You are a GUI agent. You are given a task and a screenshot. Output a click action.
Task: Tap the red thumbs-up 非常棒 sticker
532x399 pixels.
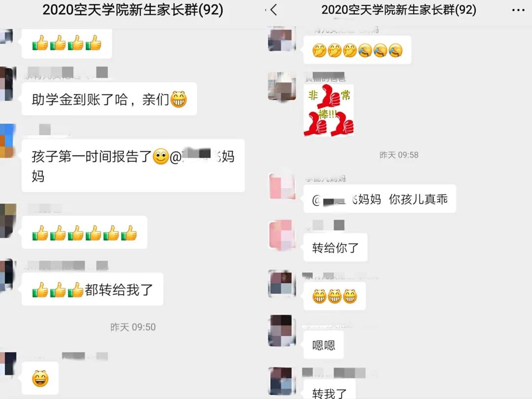[x=329, y=110]
